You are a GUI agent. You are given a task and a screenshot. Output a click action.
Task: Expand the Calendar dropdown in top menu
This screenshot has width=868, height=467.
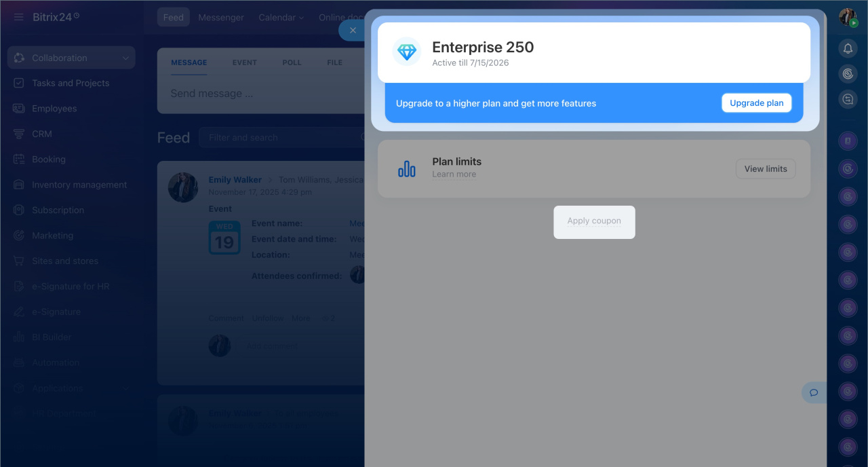click(x=281, y=18)
